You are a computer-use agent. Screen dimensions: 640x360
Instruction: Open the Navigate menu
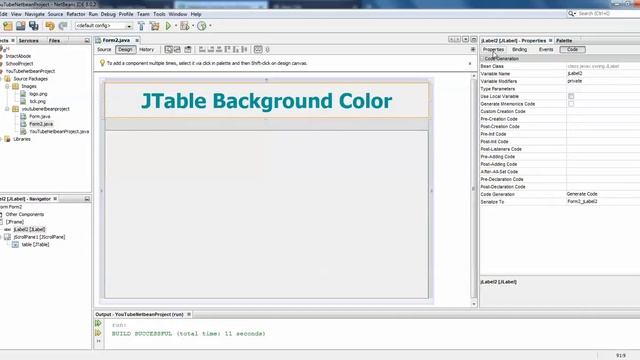(x=35, y=14)
